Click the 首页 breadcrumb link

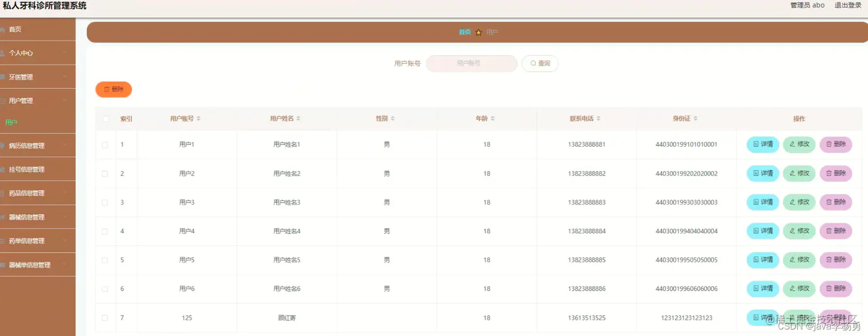[x=464, y=32]
